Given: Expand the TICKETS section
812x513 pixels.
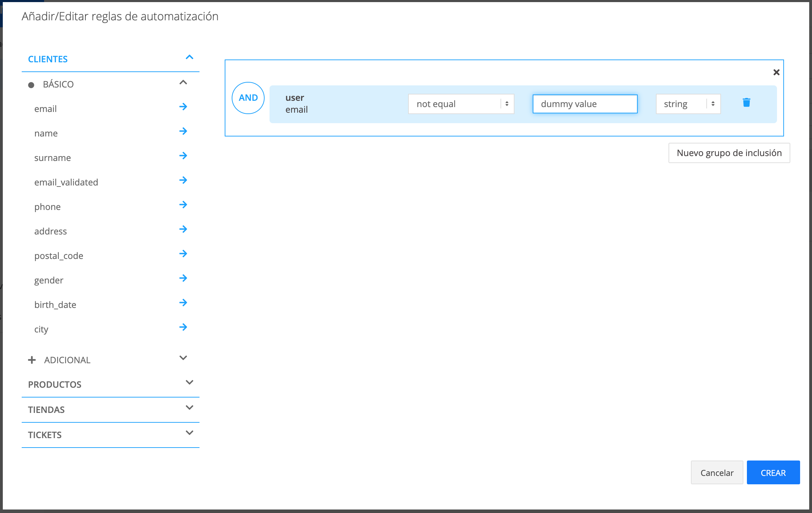Looking at the screenshot, I should (x=189, y=433).
